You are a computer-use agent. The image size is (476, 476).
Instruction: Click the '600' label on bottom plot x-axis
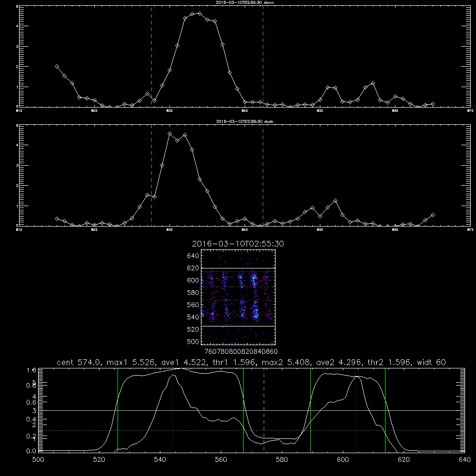pyautogui.click(x=343, y=459)
